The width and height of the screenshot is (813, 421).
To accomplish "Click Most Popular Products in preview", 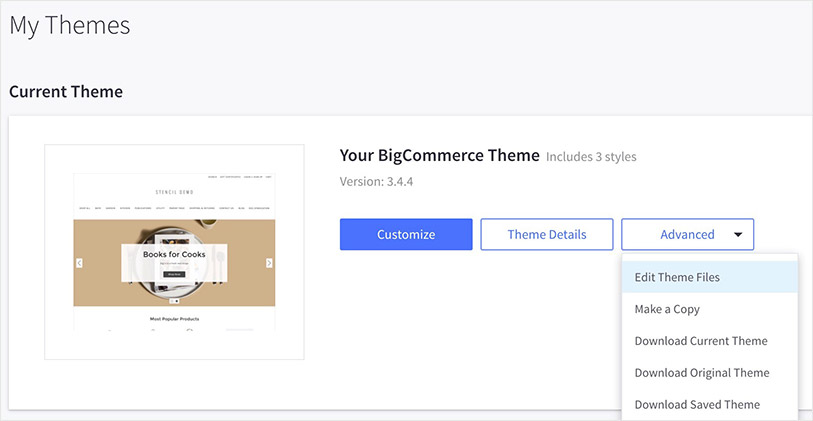I will (x=174, y=319).
